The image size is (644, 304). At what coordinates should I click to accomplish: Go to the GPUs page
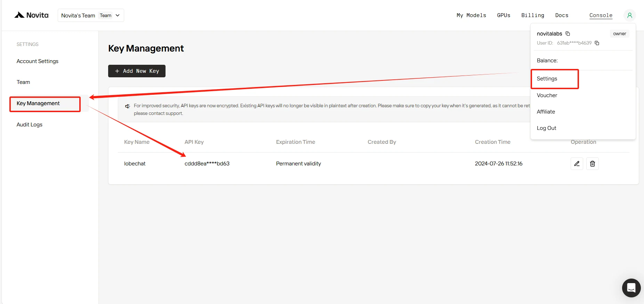coord(504,15)
